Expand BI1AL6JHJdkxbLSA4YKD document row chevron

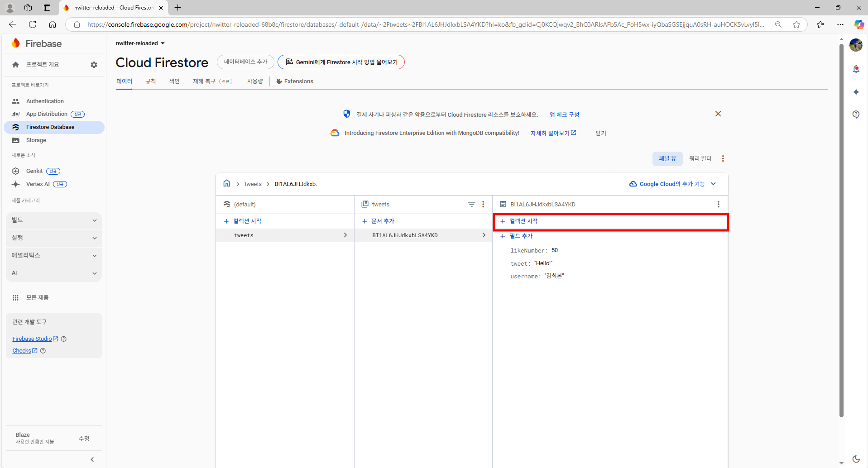pos(484,235)
